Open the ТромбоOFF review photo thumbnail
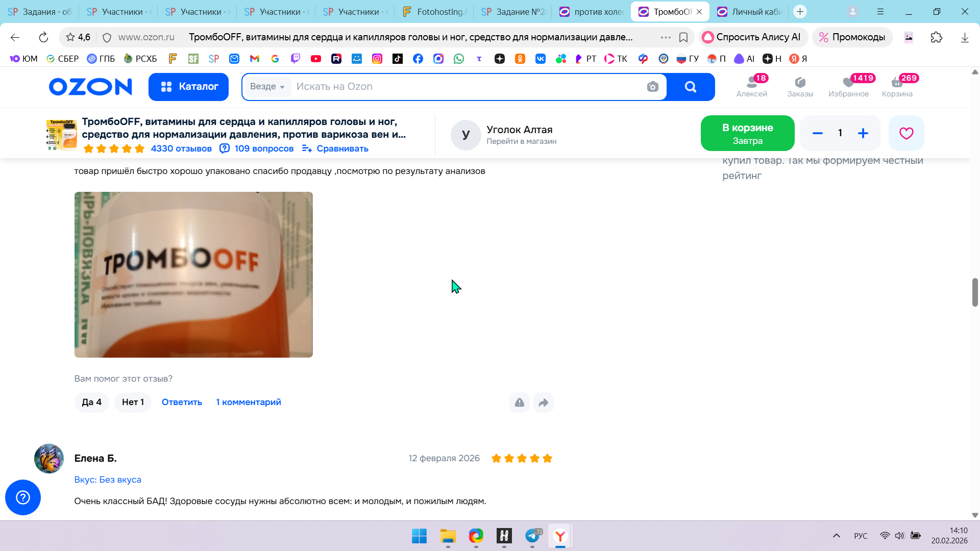The width and height of the screenshot is (980, 551). [x=193, y=274]
